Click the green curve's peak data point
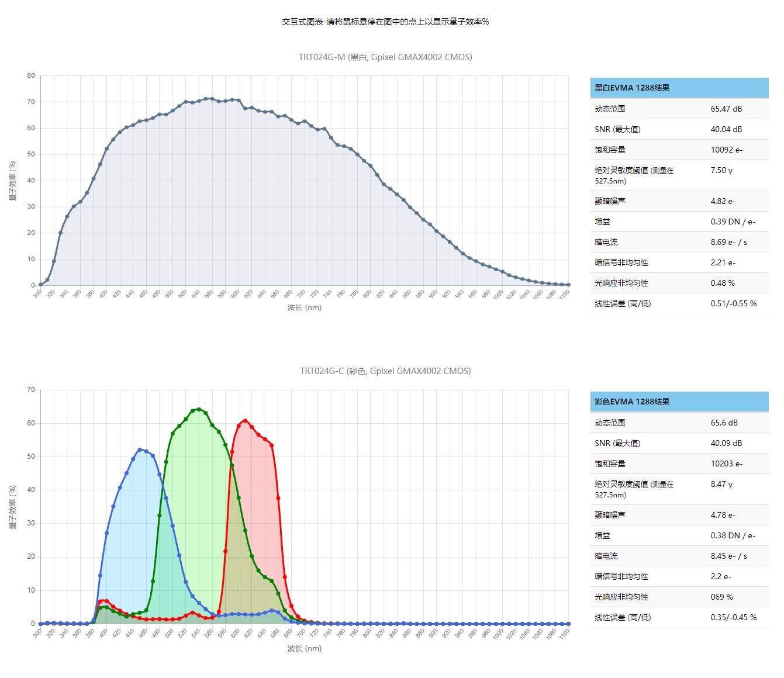This screenshot has width=784, height=678. tap(199, 410)
